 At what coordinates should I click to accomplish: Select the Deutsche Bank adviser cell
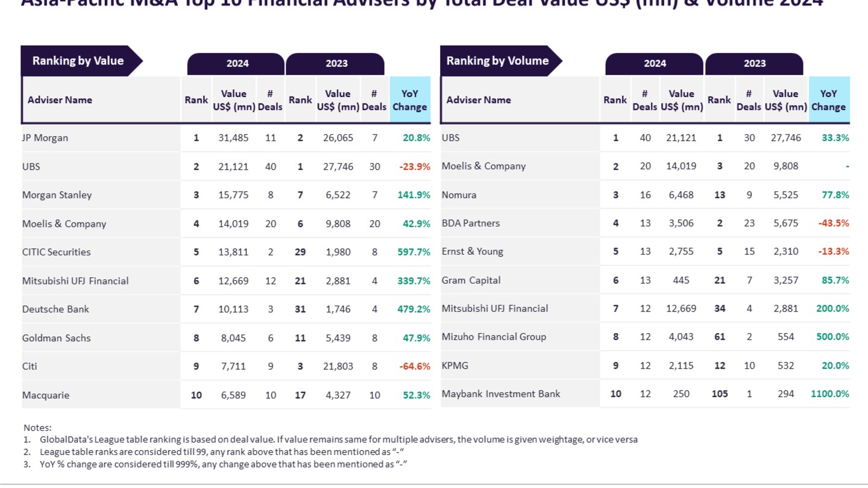(x=55, y=309)
